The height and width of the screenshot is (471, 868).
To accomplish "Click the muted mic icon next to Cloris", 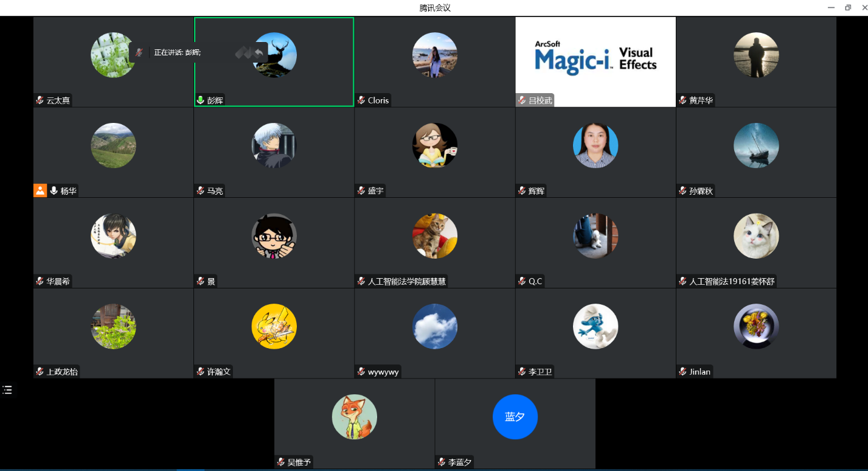I will tap(361, 100).
